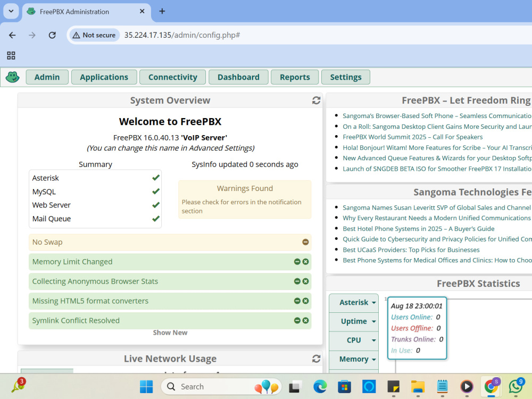Expand the CPU statistics dropdown
This screenshot has width=532, height=399.
coord(354,340)
